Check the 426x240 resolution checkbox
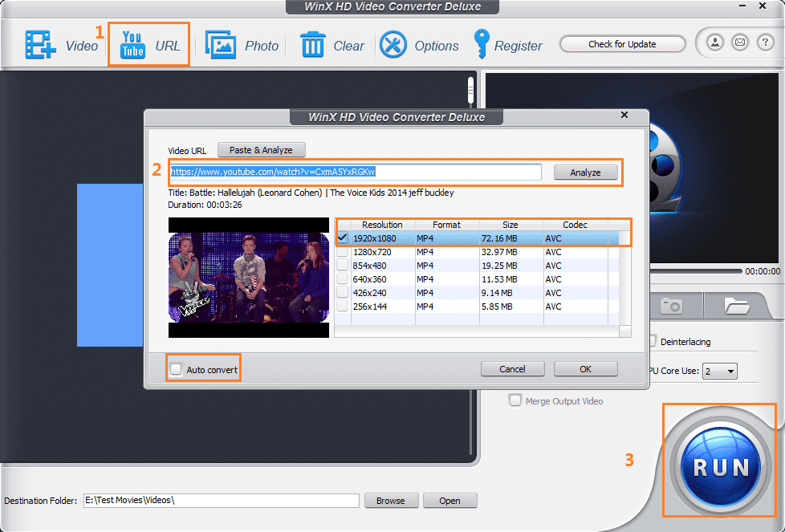The image size is (785, 532). [x=343, y=292]
